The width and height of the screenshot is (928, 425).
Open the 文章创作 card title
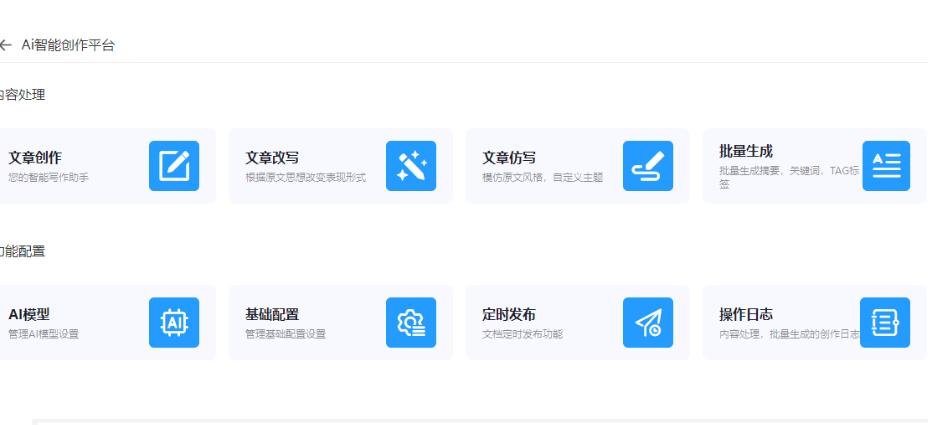click(35, 158)
